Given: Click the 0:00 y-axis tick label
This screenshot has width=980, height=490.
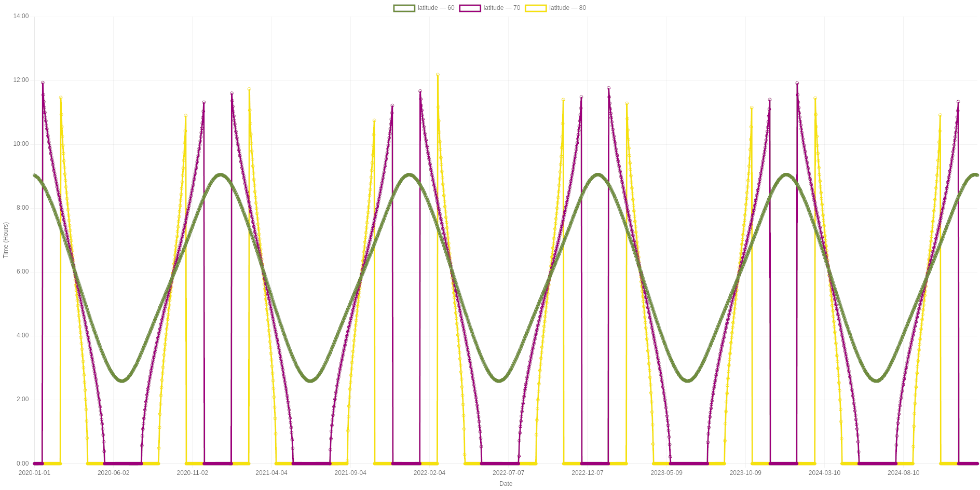Looking at the screenshot, I should 22,464.
